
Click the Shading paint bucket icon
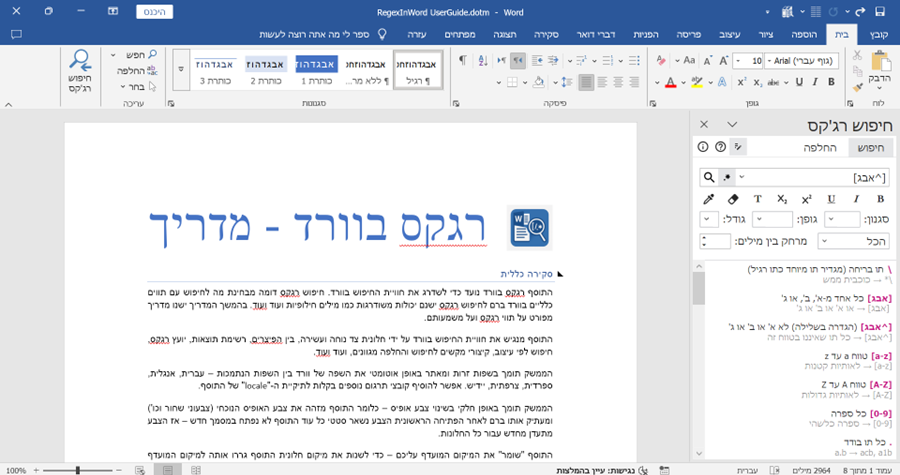point(538,82)
